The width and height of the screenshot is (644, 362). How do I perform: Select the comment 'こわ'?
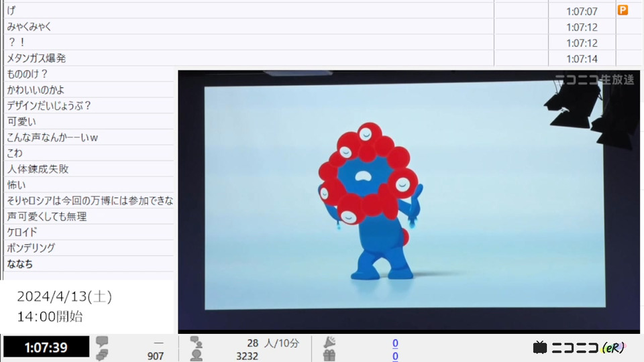(15, 153)
